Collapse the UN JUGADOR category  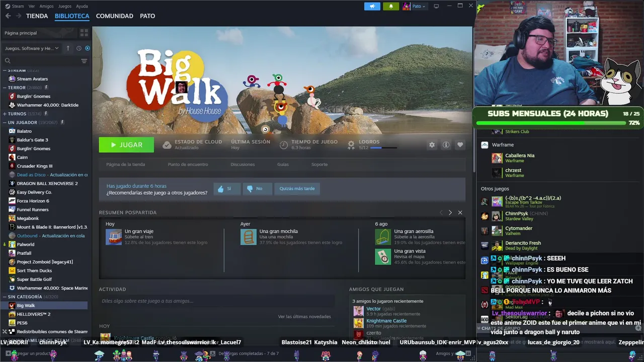coord(5,122)
